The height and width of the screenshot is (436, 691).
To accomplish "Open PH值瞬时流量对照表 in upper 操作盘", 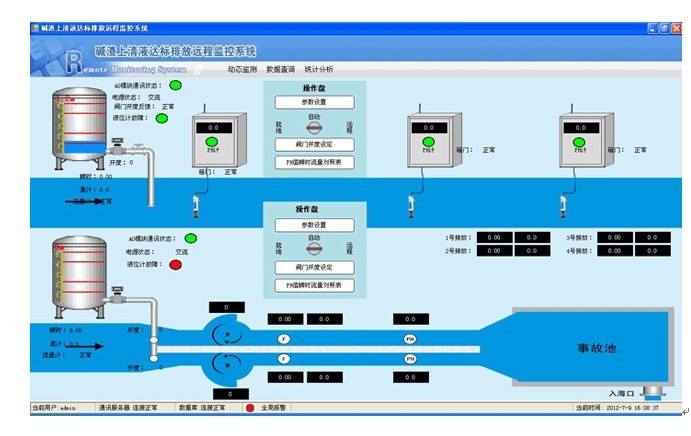I will [314, 161].
